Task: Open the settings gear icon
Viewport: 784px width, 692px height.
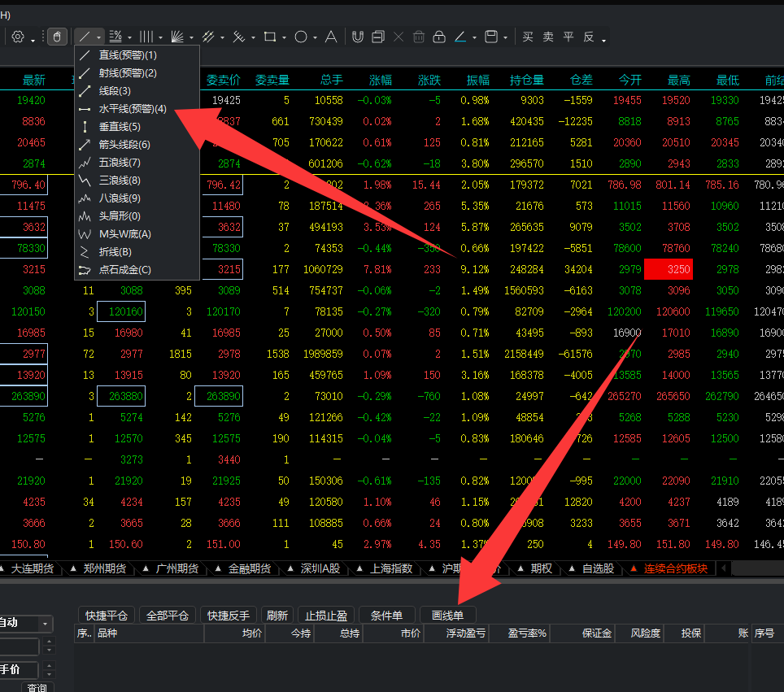Action: [x=18, y=37]
